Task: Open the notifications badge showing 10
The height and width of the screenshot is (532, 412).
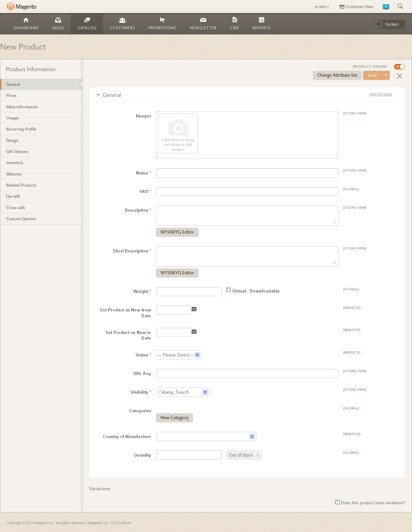Action: 386,7
